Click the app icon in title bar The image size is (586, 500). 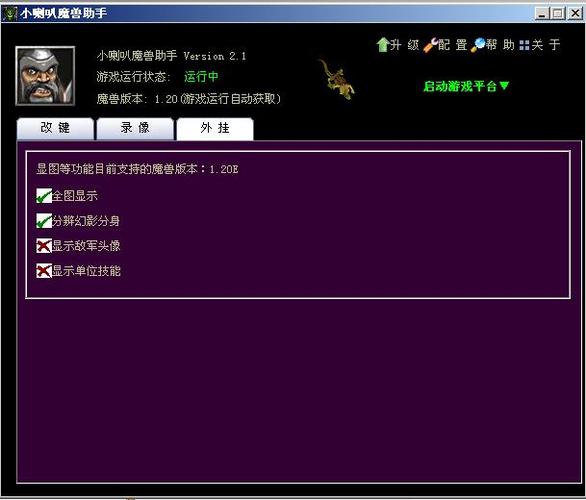tap(9, 13)
